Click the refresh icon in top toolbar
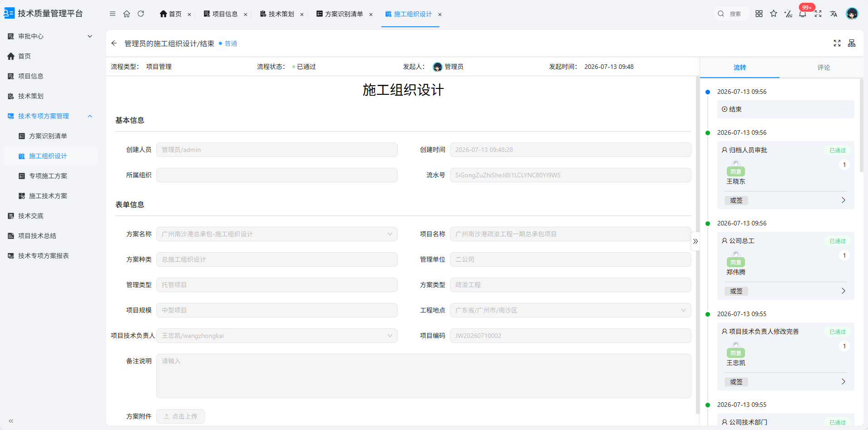868x430 pixels. point(141,14)
